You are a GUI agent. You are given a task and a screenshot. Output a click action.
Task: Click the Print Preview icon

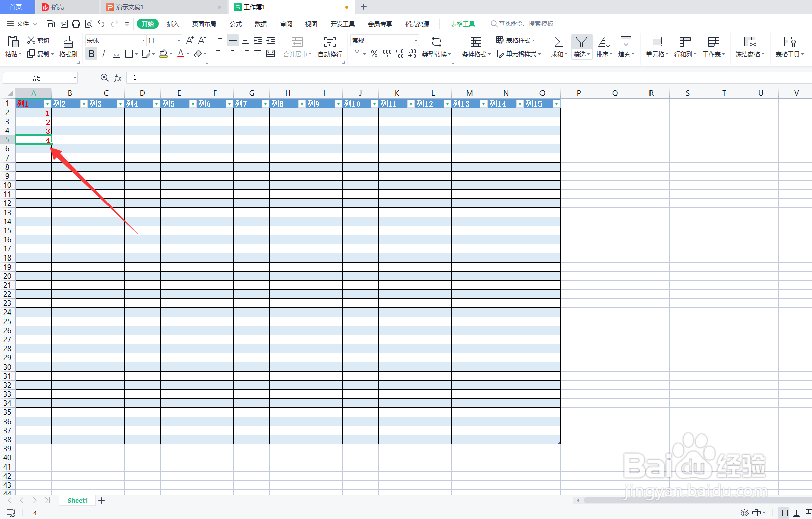pyautogui.click(x=89, y=24)
